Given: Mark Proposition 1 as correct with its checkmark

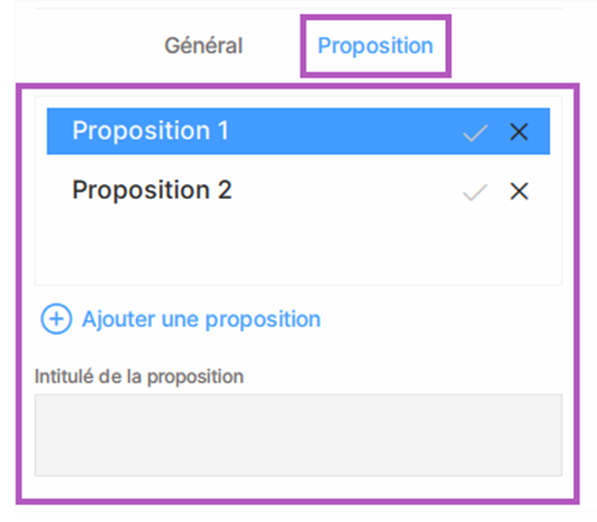Looking at the screenshot, I should click(x=475, y=132).
